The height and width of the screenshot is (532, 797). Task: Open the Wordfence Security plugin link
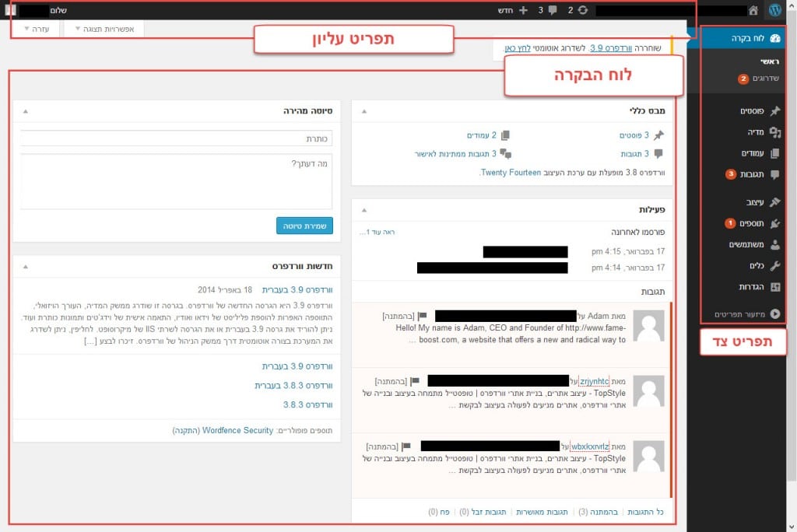(x=238, y=430)
